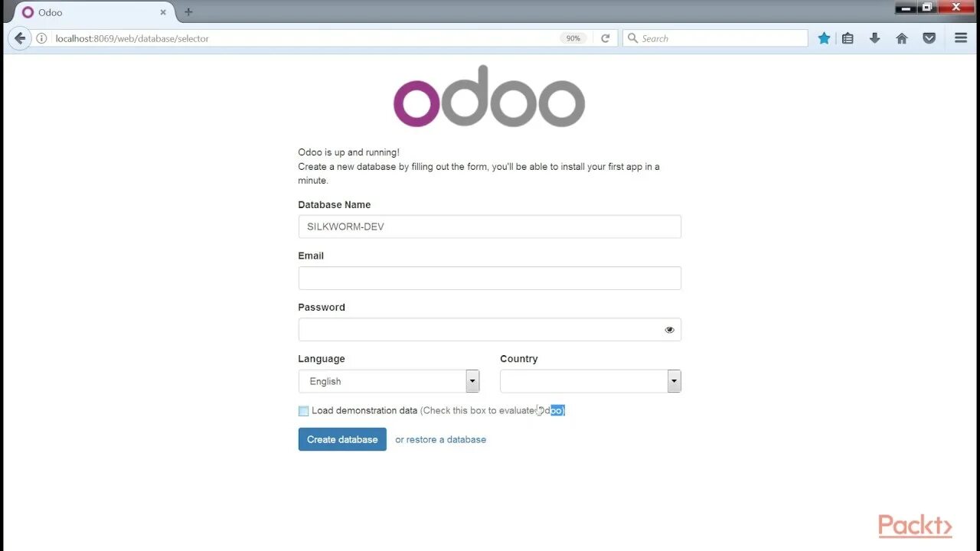The image size is (980, 551).
Task: Enable Load demonstration data checkbox
Action: click(303, 411)
